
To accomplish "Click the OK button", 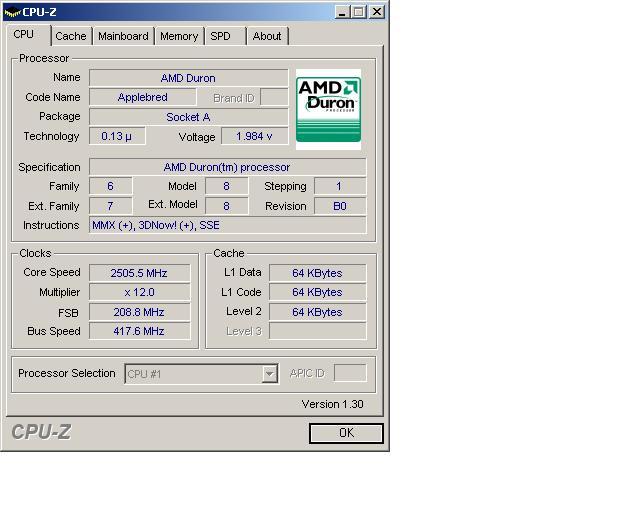I will [346, 433].
